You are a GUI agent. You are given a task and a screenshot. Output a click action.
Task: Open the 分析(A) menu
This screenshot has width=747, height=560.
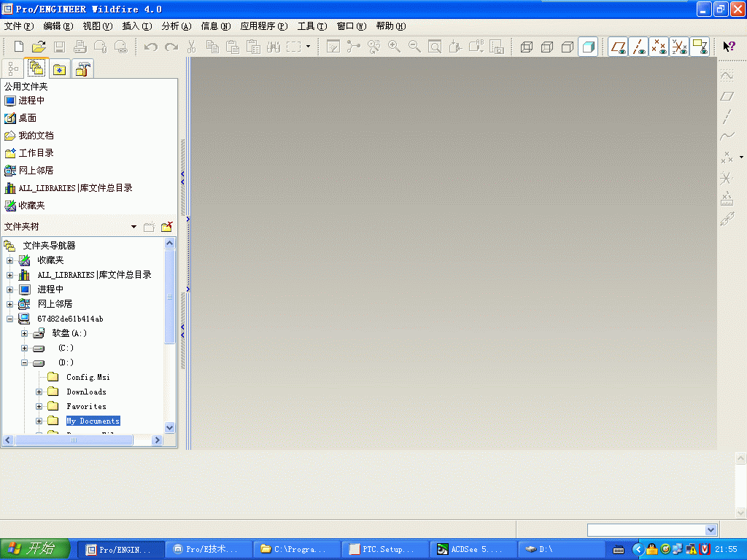177,26
